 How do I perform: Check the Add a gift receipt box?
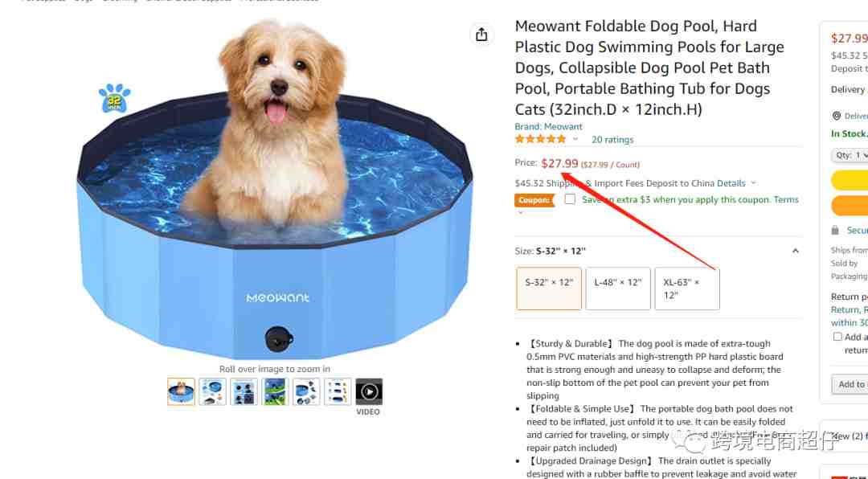point(837,337)
